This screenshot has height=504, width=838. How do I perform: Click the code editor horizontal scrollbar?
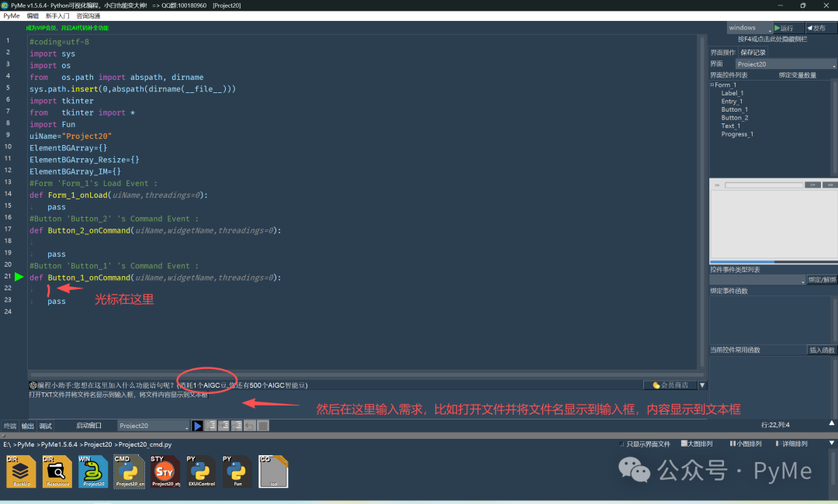click(366, 375)
